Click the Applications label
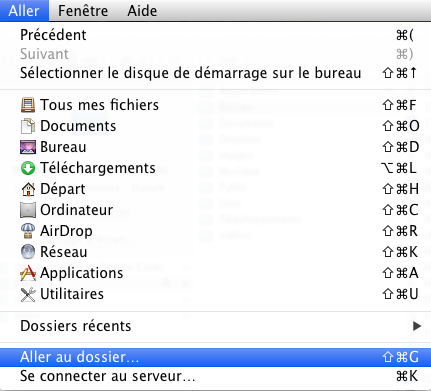The image size is (431, 391). pyautogui.click(x=82, y=273)
